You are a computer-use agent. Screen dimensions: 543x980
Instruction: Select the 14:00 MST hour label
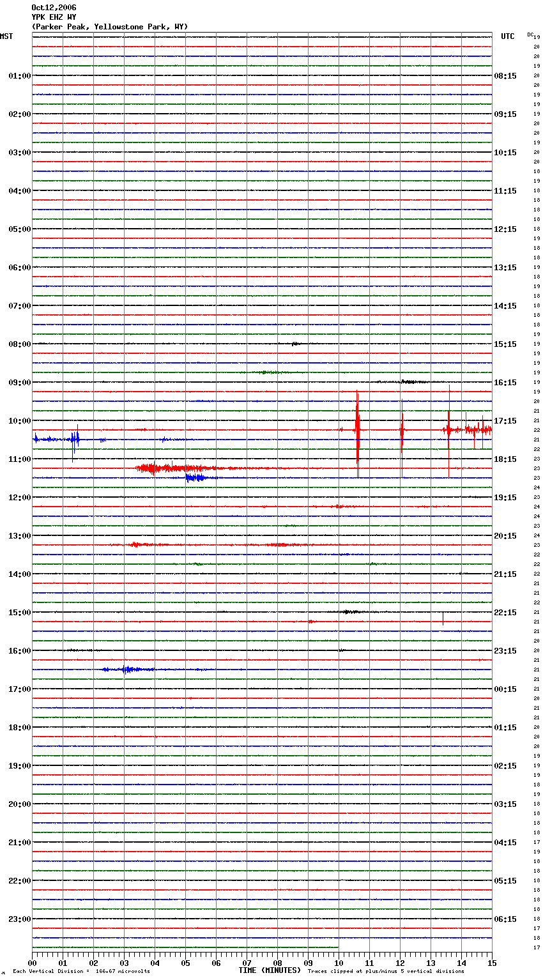click(x=19, y=574)
